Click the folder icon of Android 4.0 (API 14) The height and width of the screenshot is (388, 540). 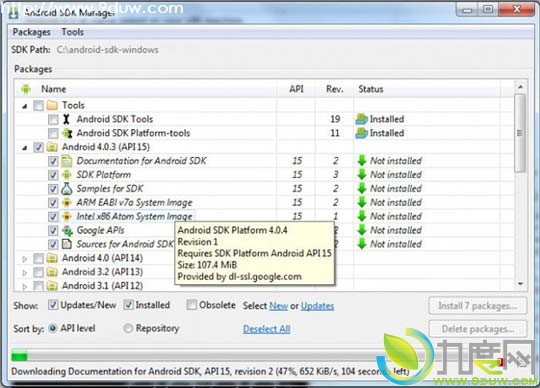tap(52, 258)
